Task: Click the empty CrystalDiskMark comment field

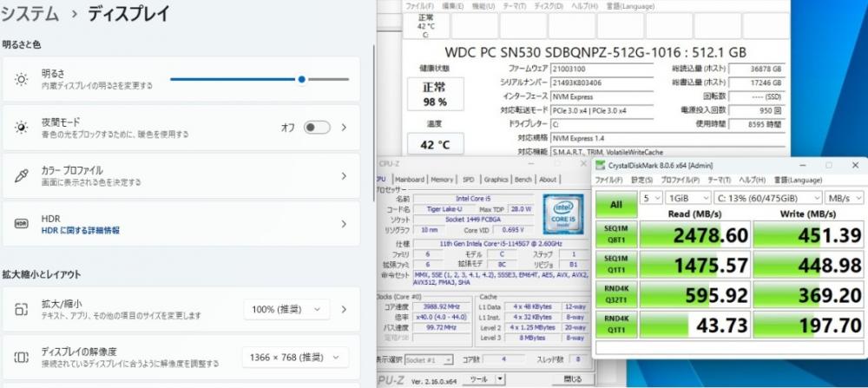Action: pyautogui.click(x=730, y=347)
